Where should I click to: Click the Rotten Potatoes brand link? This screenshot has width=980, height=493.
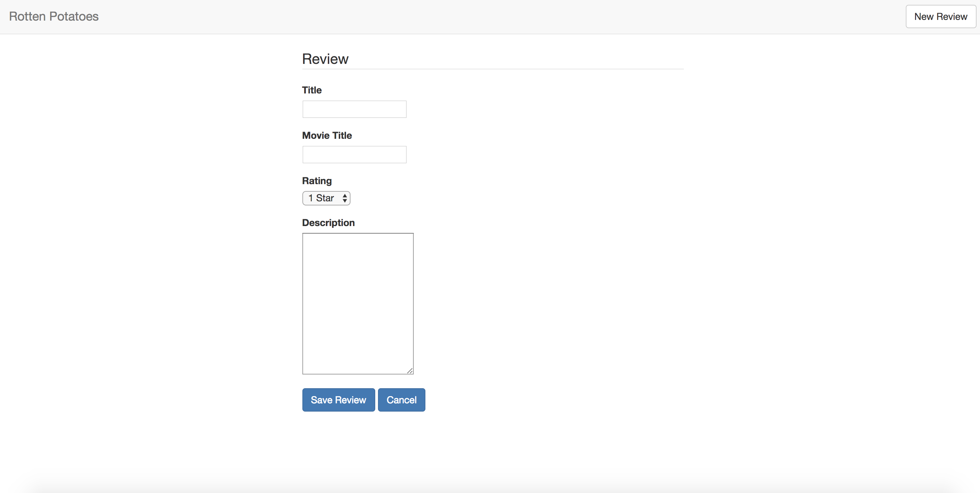click(x=53, y=16)
